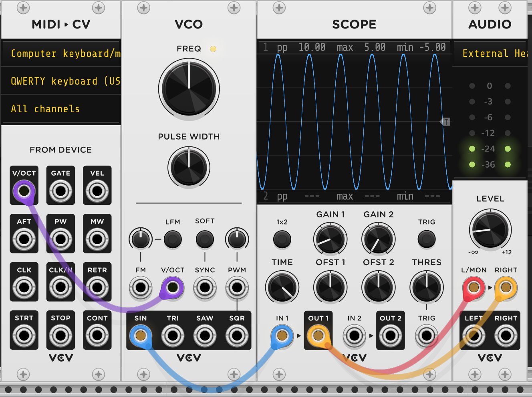This screenshot has height=397, width=532.
Task: Open the All channels selector
Action: click(61, 109)
